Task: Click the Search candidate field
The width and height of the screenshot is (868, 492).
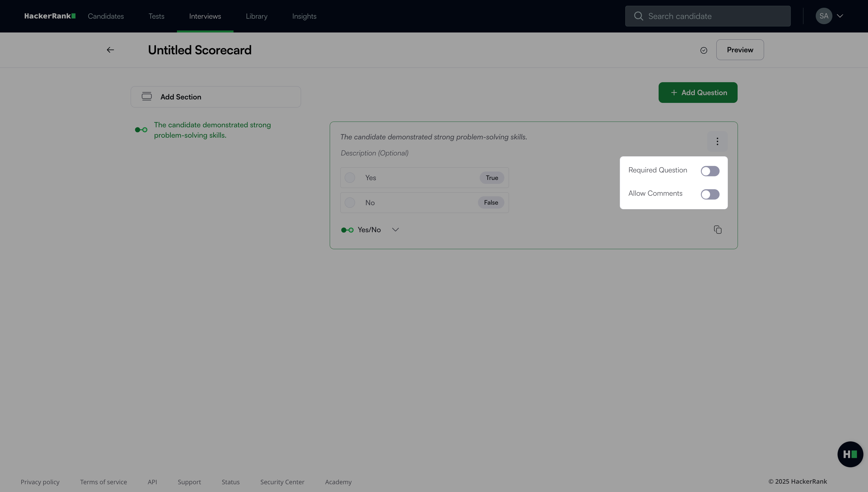Action: point(707,16)
